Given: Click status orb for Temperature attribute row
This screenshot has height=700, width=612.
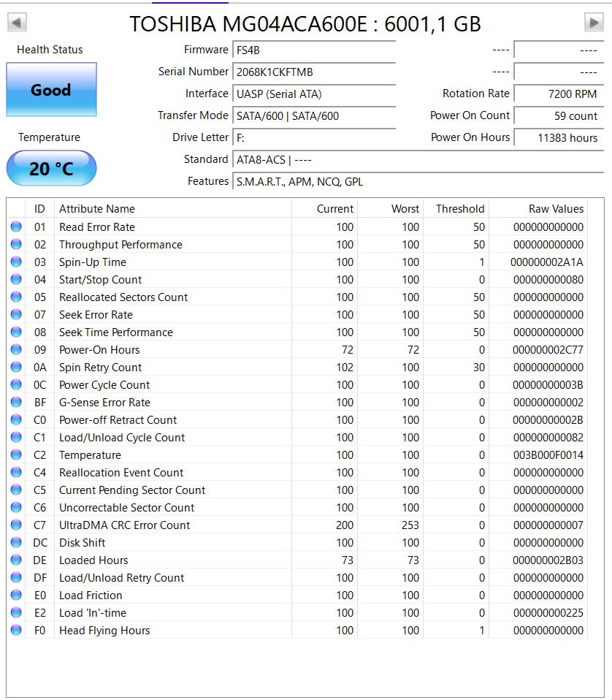Looking at the screenshot, I should click(16, 455).
